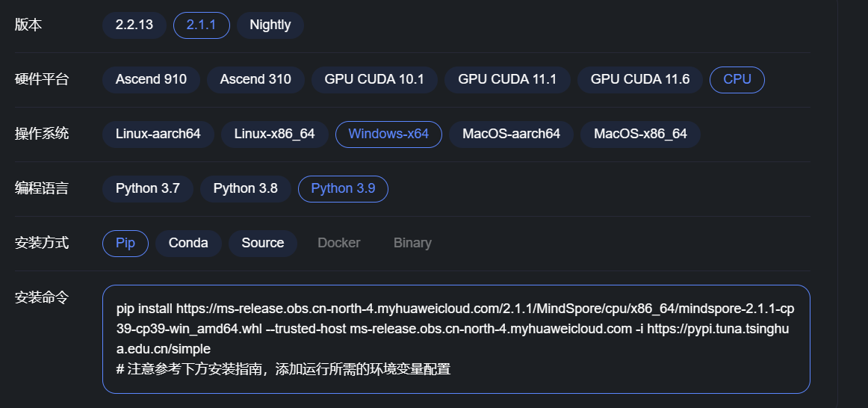Switch to the Nightly version
868x408 pixels.
tap(270, 25)
